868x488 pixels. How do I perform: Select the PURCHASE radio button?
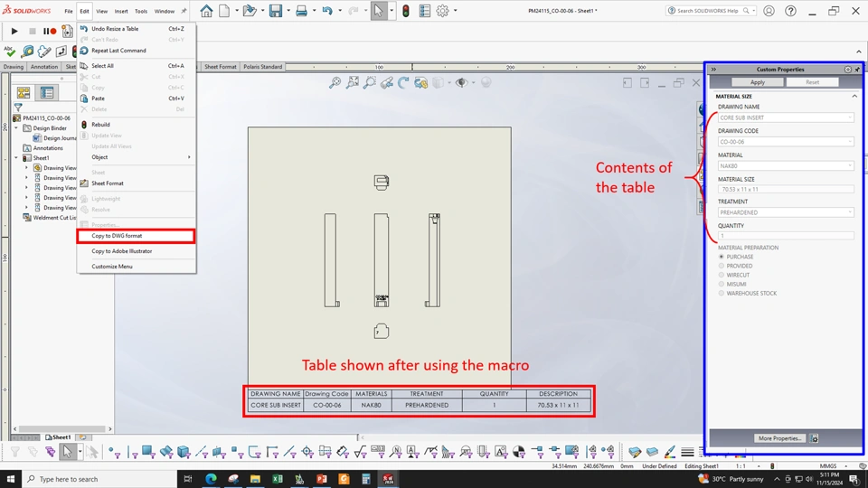(722, 257)
